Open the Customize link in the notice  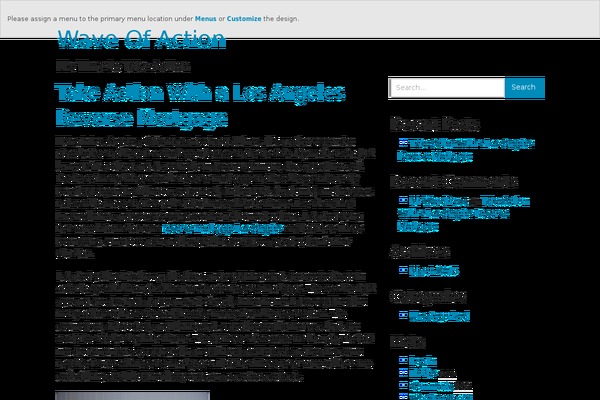(x=244, y=19)
